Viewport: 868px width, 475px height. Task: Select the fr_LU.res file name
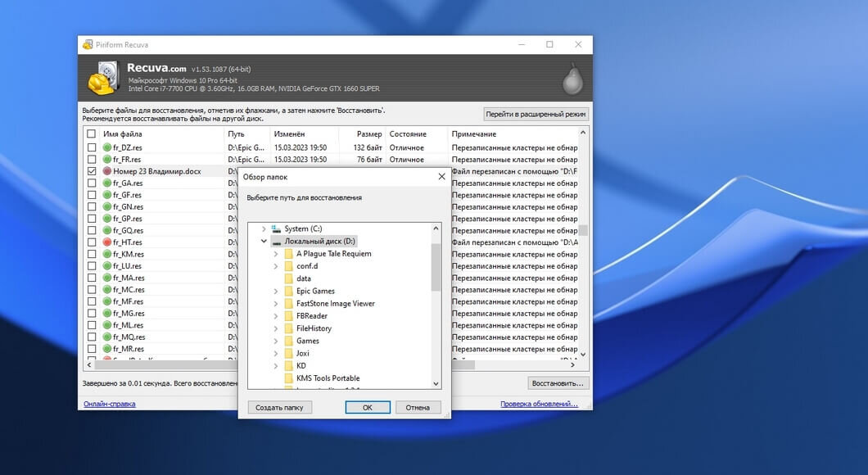(127, 266)
